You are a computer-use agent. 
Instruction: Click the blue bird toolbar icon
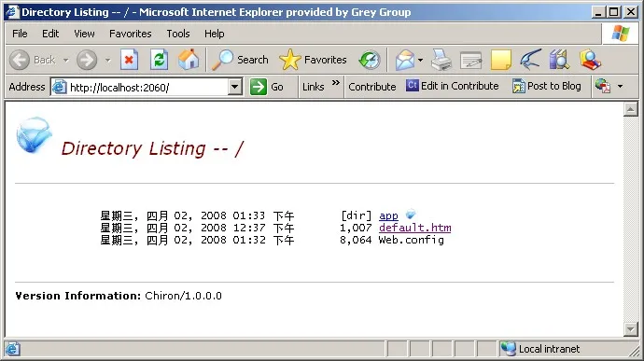[x=530, y=60]
